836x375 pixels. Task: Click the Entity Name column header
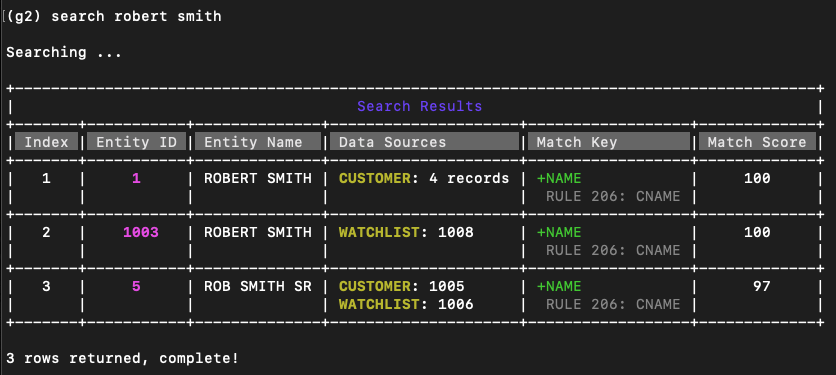click(258, 142)
